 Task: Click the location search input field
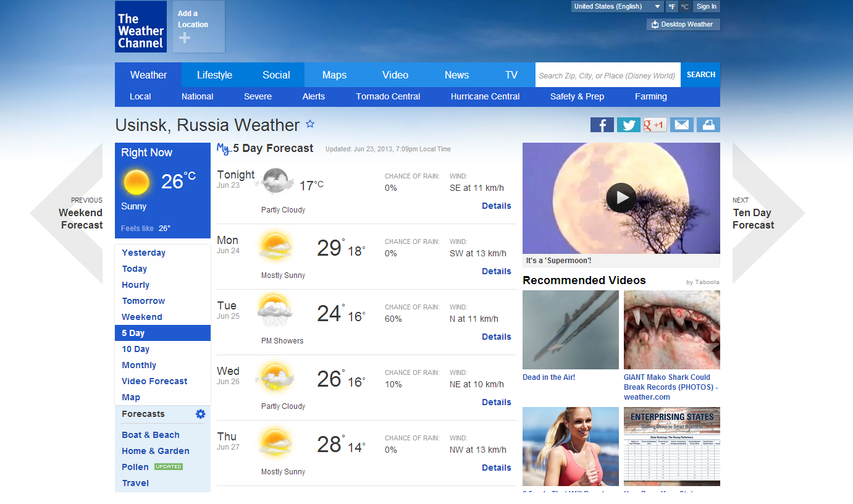(607, 75)
